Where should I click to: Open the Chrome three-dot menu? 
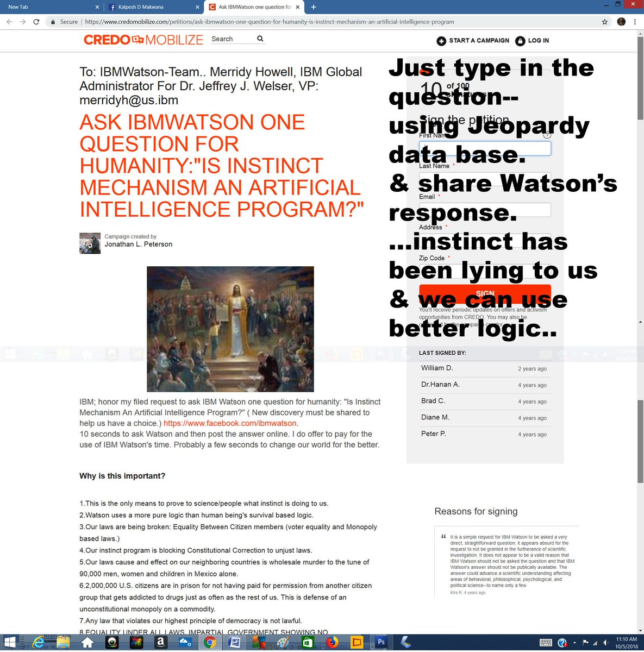(635, 22)
